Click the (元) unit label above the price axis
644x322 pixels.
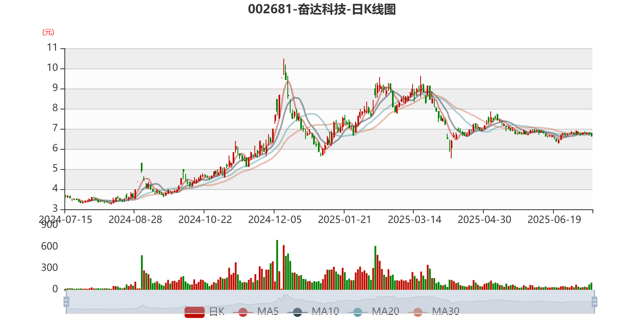coord(48,32)
